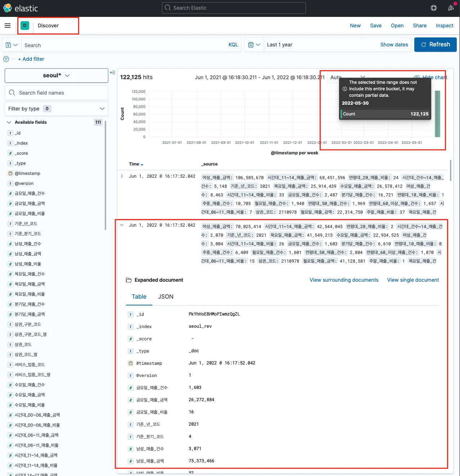Open the saved query menu icon
The width and height of the screenshot is (460, 476).
[x=11, y=45]
